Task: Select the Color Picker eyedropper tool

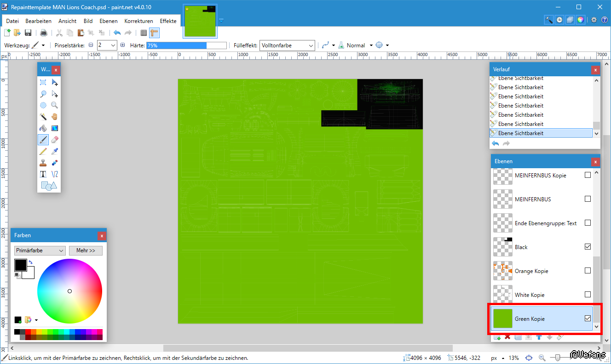Action: [x=55, y=151]
